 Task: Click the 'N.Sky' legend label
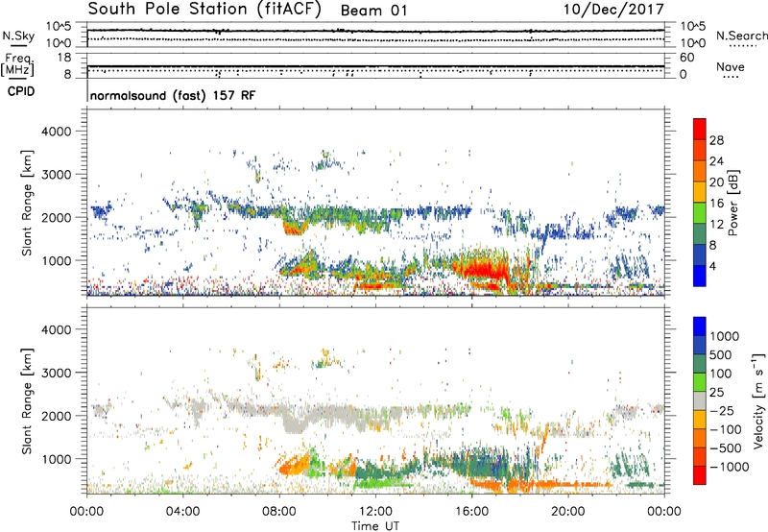pyautogui.click(x=18, y=36)
